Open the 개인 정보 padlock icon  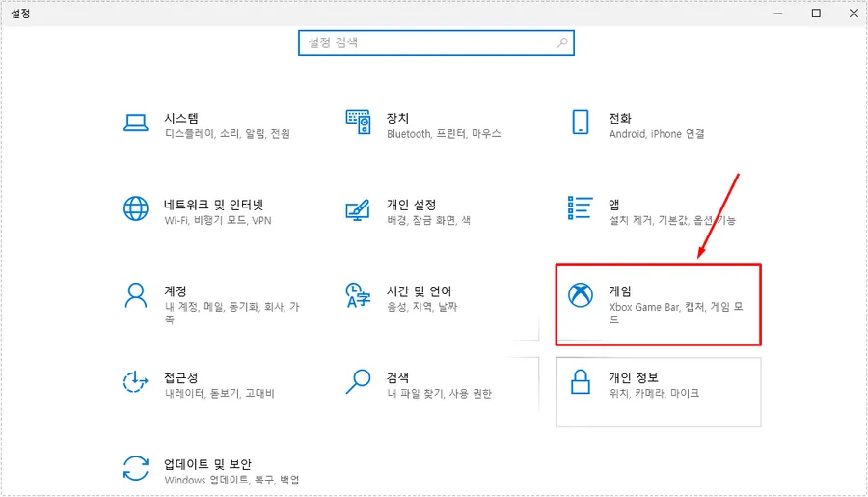pos(581,382)
